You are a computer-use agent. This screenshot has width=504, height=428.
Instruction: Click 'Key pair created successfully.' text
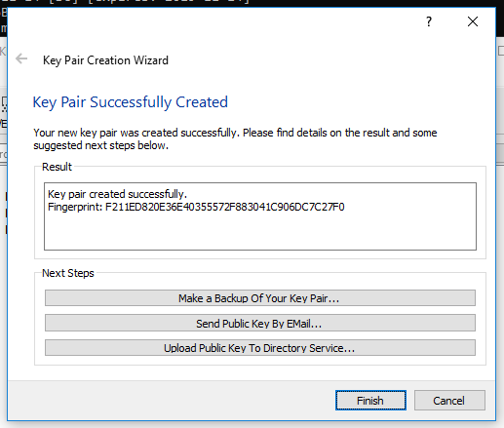117,194
